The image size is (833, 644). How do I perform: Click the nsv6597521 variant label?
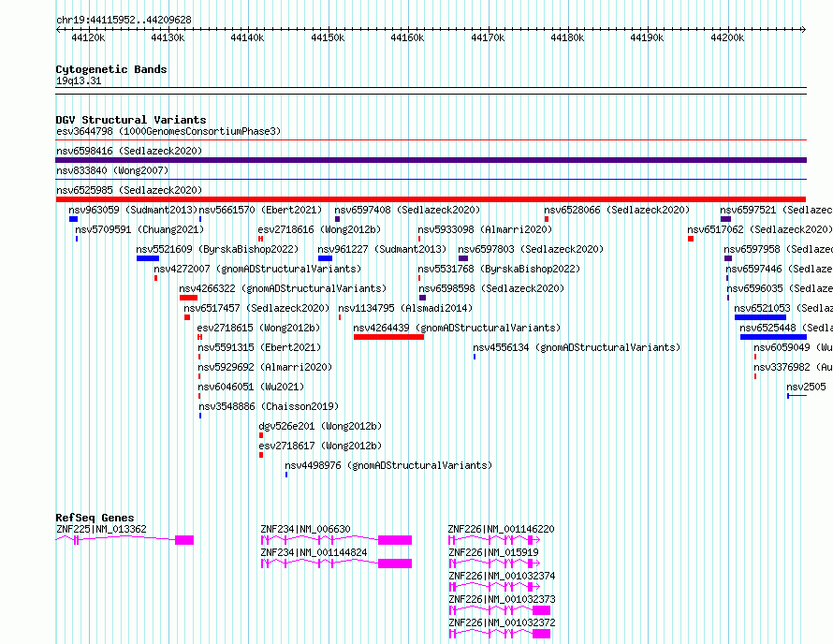point(776,210)
